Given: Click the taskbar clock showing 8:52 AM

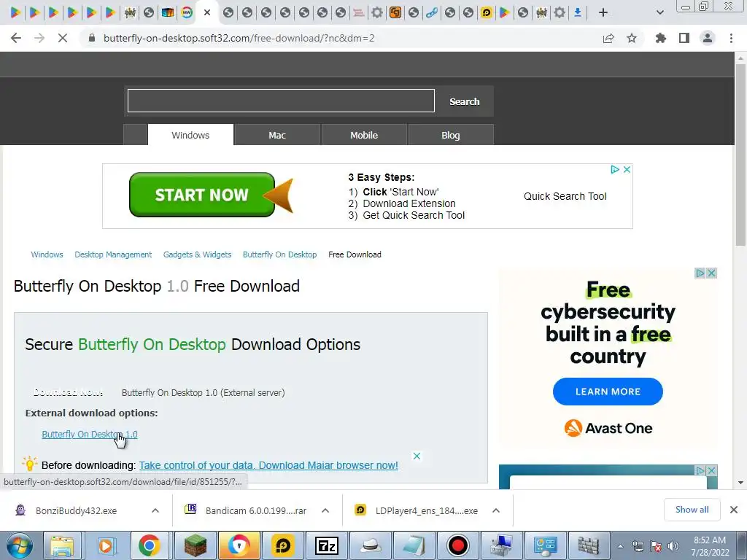Looking at the screenshot, I should coord(710,546).
